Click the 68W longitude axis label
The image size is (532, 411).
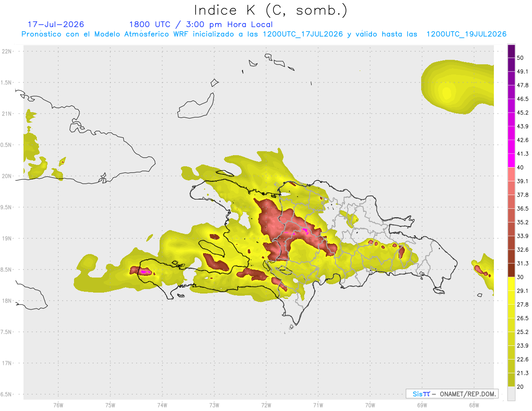[x=474, y=405]
